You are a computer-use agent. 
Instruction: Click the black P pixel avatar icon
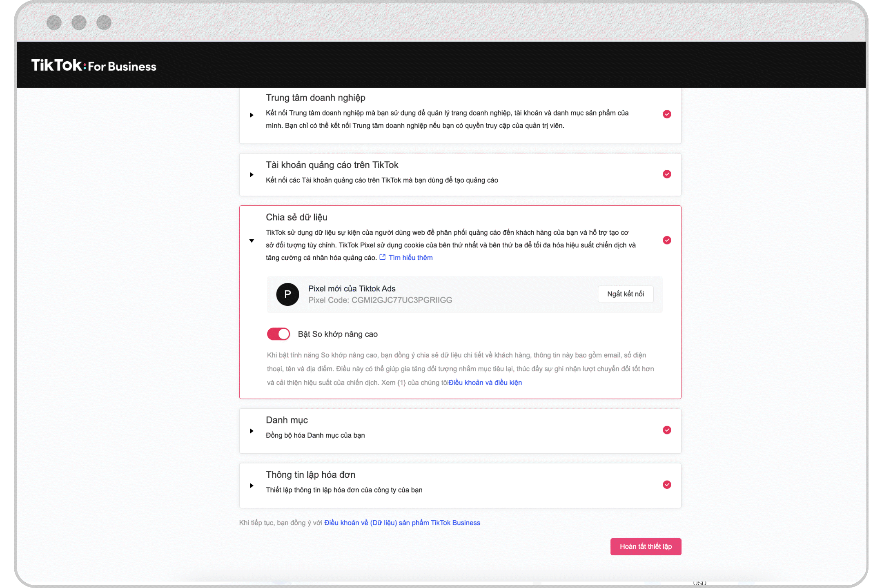(287, 294)
